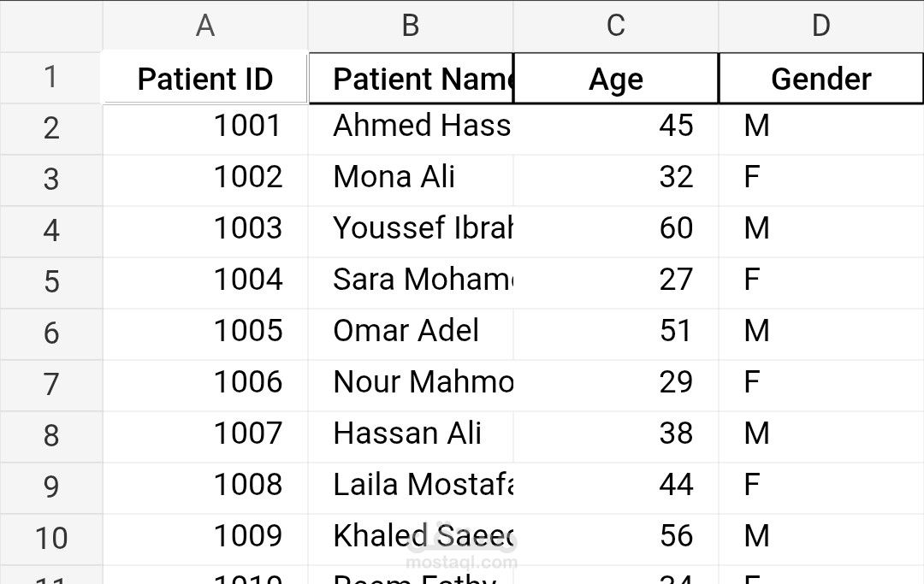
Task: Click the Gender header cell
Action: tap(820, 78)
